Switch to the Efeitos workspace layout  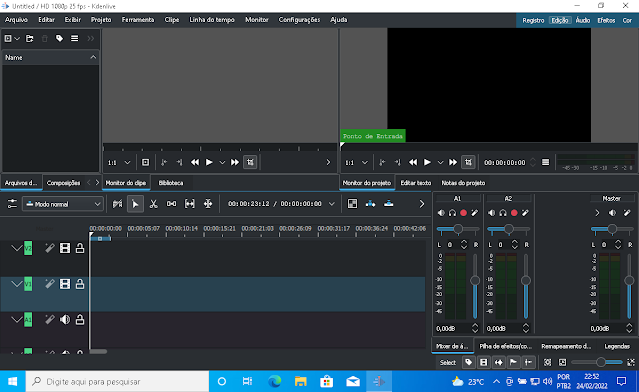pyautogui.click(x=606, y=20)
